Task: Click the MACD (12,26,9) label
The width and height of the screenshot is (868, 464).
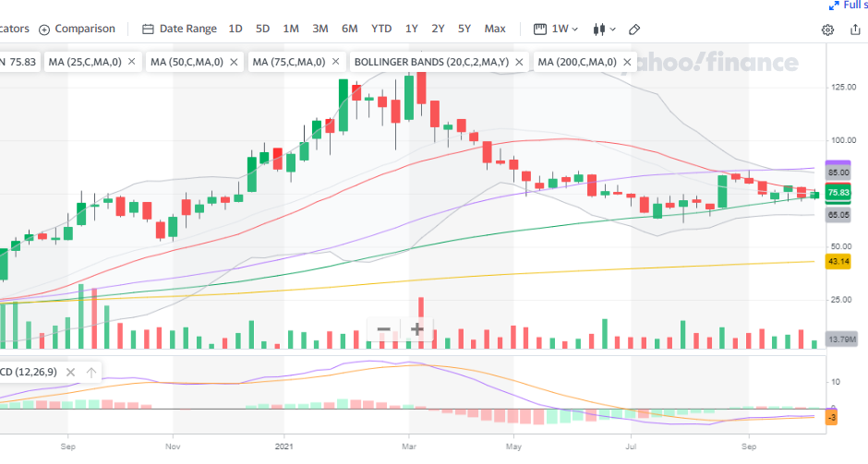Action: coord(28,372)
